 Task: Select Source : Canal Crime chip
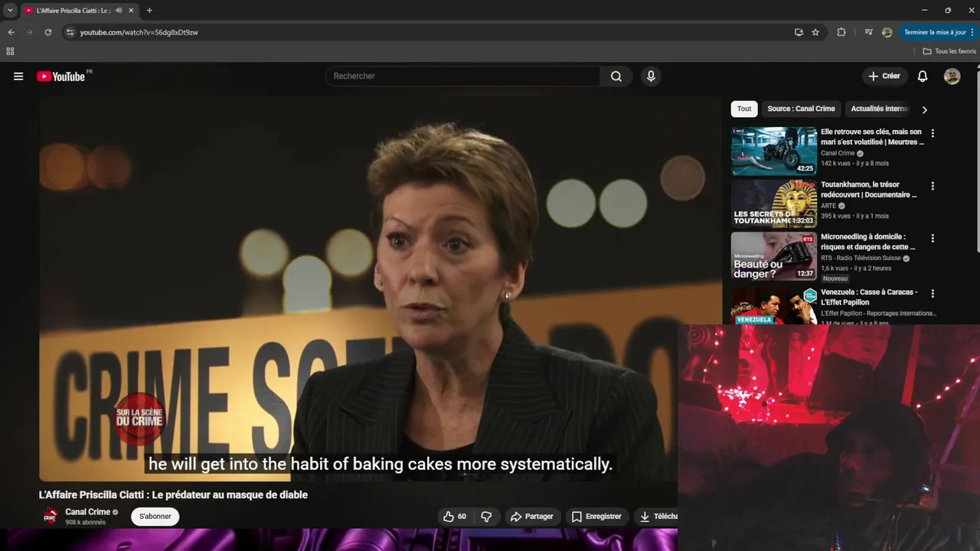coord(801,109)
